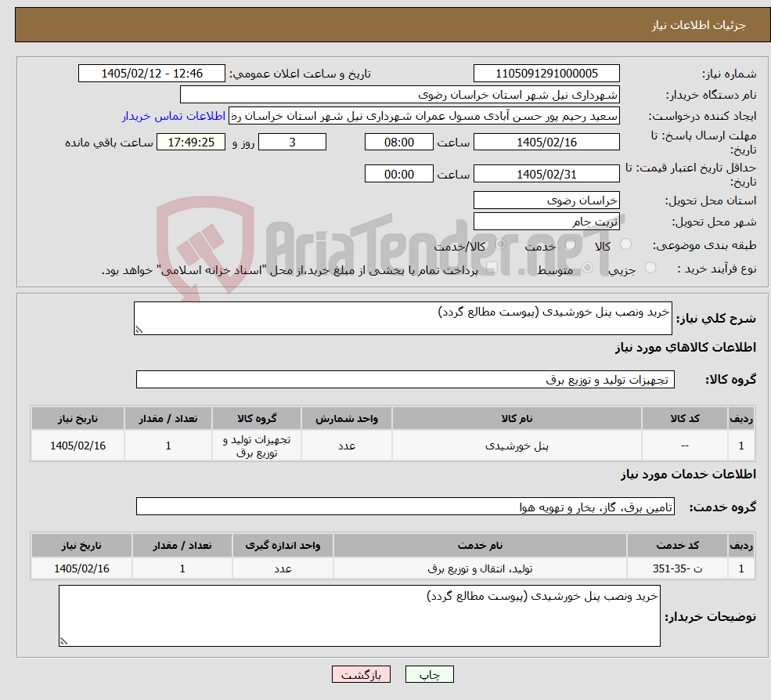Select the متوسط purchase type radio
The height and width of the screenshot is (700, 771).
point(587,268)
